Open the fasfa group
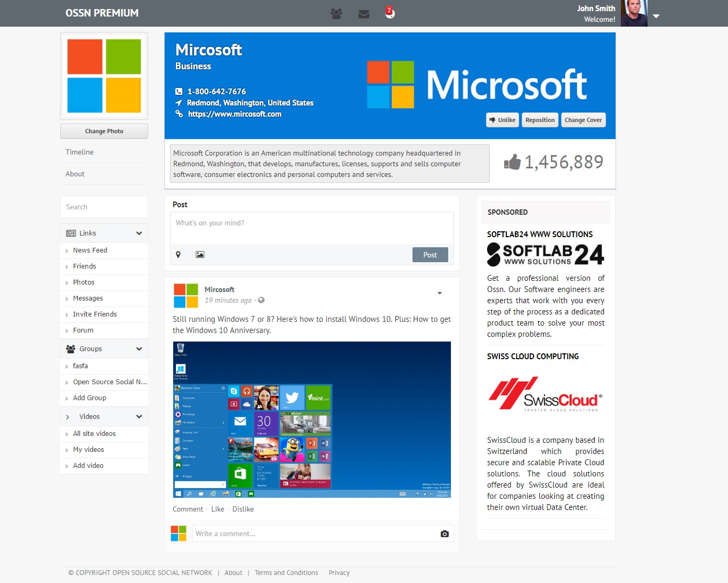The height and width of the screenshot is (583, 728). [x=80, y=366]
